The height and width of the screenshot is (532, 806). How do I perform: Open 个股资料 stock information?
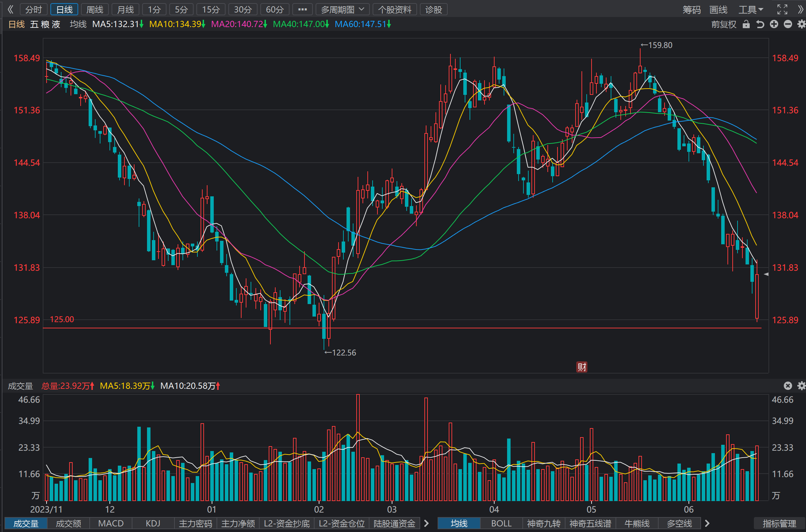(x=394, y=9)
